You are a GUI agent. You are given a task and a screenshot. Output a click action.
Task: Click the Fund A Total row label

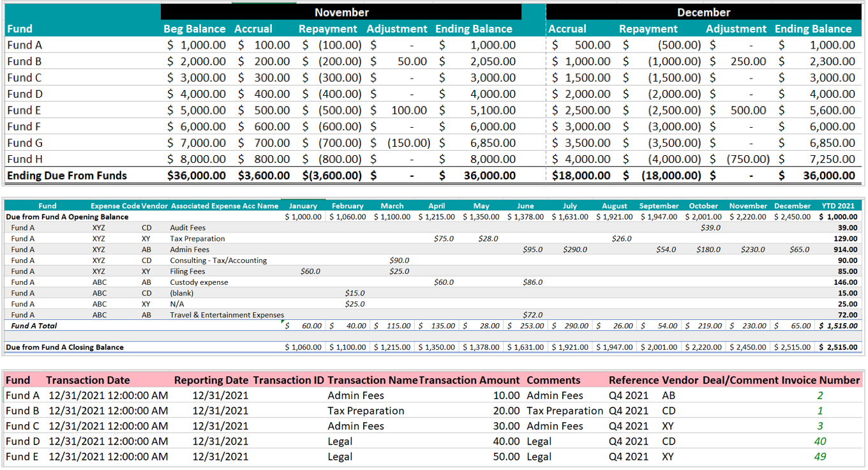34,326
